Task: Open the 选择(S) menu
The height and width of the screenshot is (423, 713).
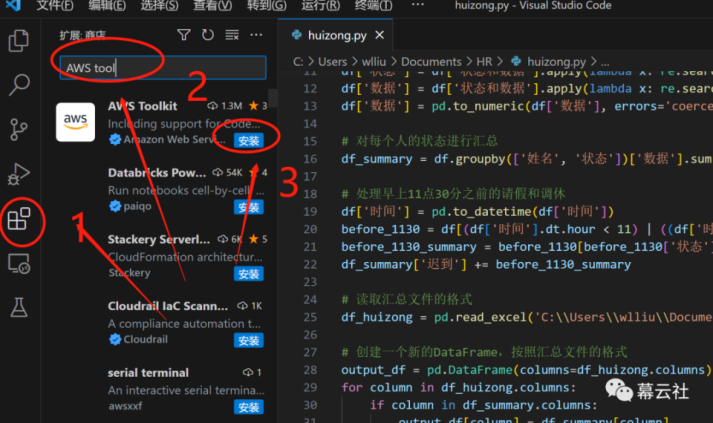Action: pyautogui.click(x=160, y=5)
